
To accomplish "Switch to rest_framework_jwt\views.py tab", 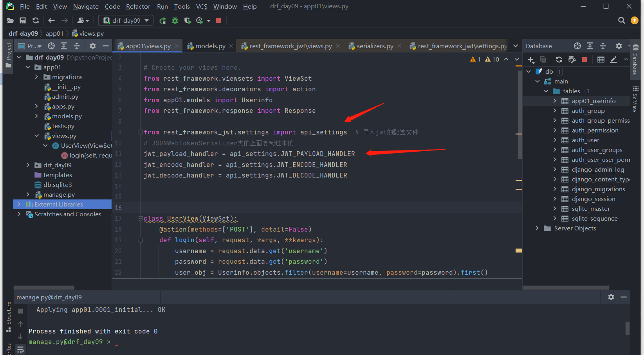I will (x=290, y=46).
